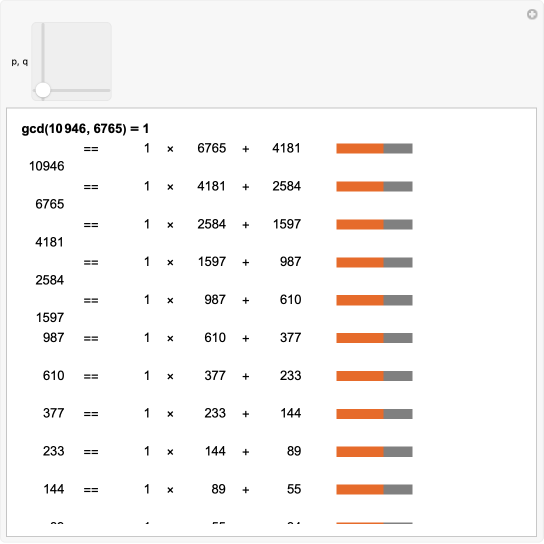Click the left-side number 1597

50,318
